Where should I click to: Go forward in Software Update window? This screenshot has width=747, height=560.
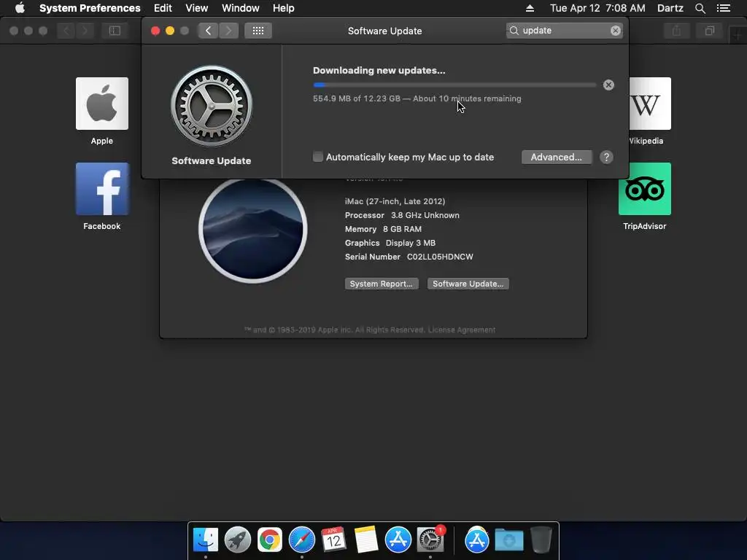(228, 31)
